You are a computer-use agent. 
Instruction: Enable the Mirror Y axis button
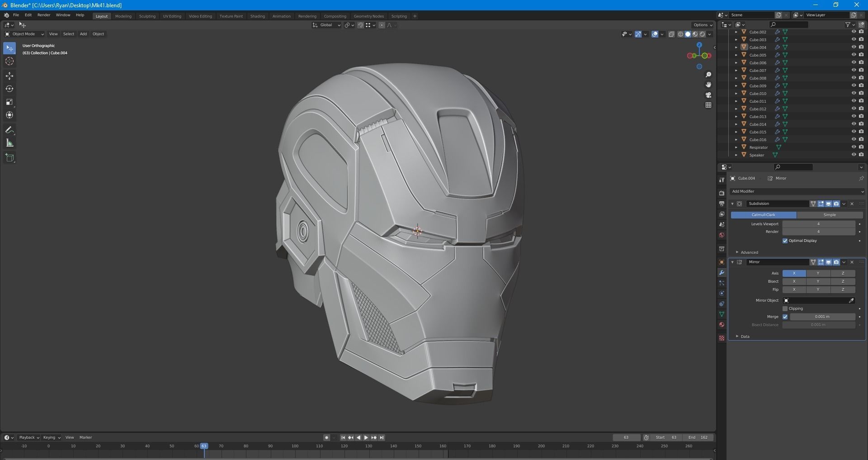point(818,273)
